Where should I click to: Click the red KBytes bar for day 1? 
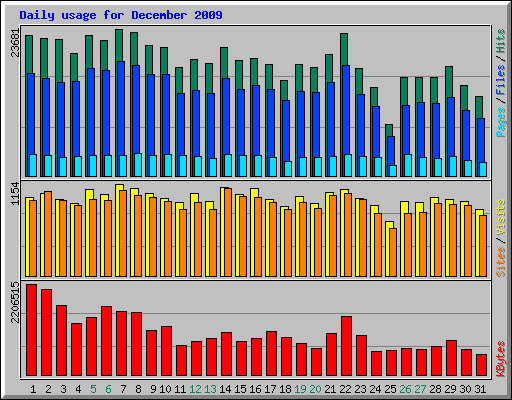coord(31,330)
